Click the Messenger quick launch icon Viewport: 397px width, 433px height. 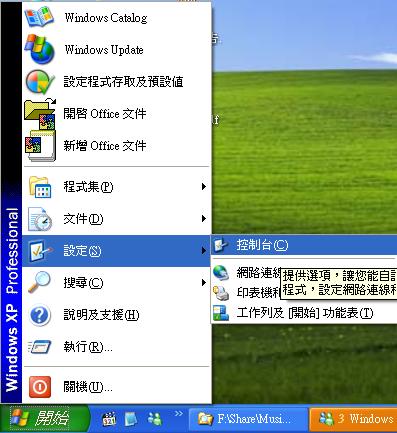click(x=155, y=419)
